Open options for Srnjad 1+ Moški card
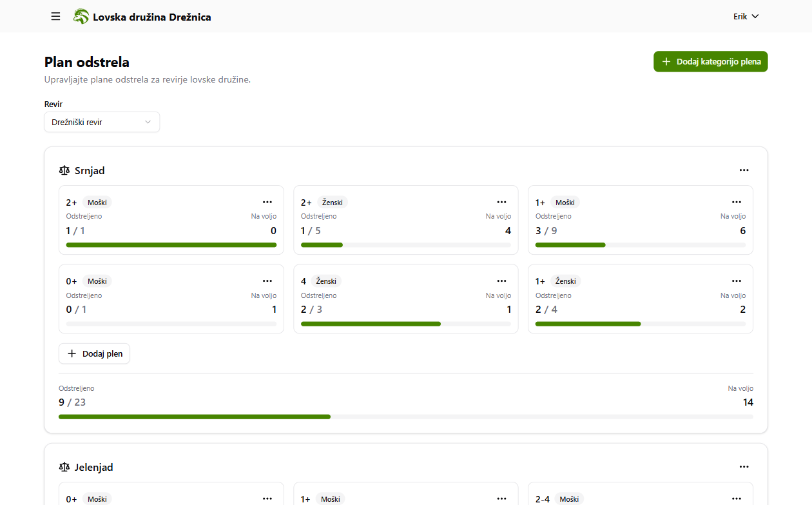Viewport: 812px width, 505px height. pos(736,202)
